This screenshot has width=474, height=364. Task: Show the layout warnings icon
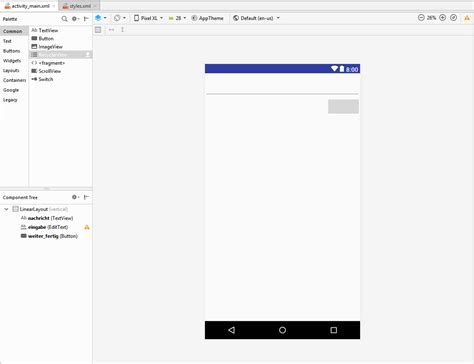tap(467, 18)
